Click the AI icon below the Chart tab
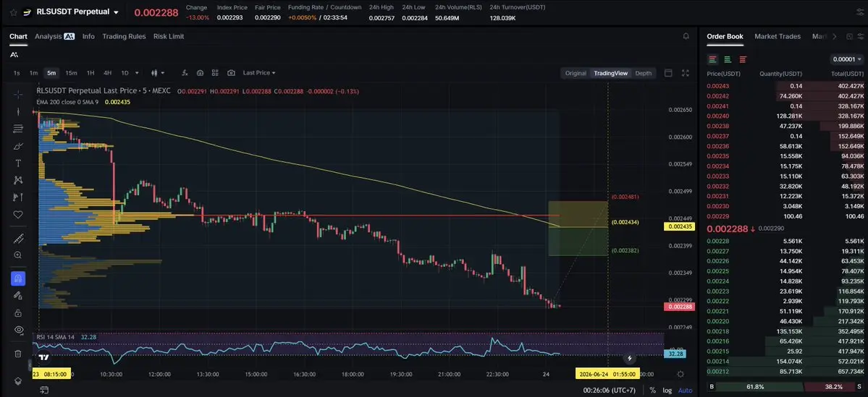This screenshot has width=868, height=397. pyautogui.click(x=14, y=55)
